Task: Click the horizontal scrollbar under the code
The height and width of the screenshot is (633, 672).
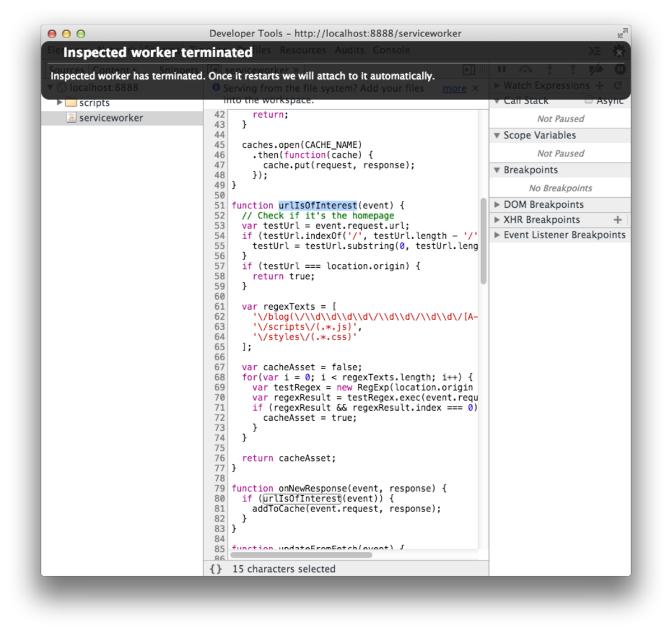Action: click(301, 555)
